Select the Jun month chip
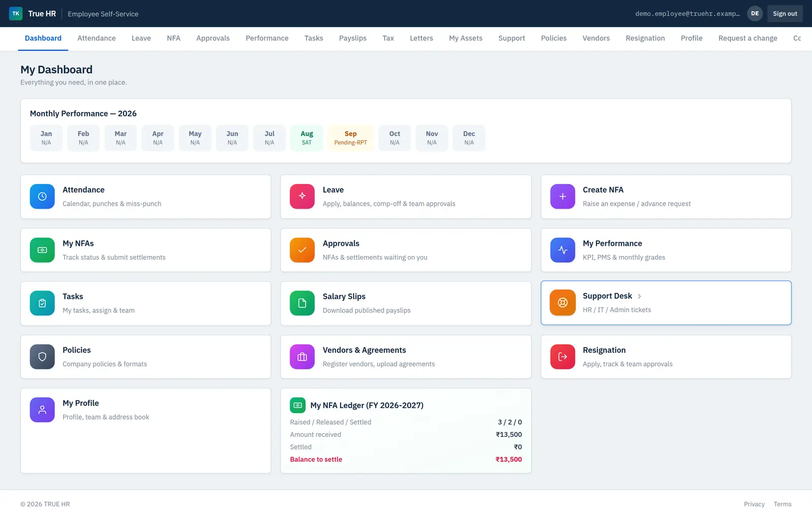The image size is (812, 508). (232, 138)
